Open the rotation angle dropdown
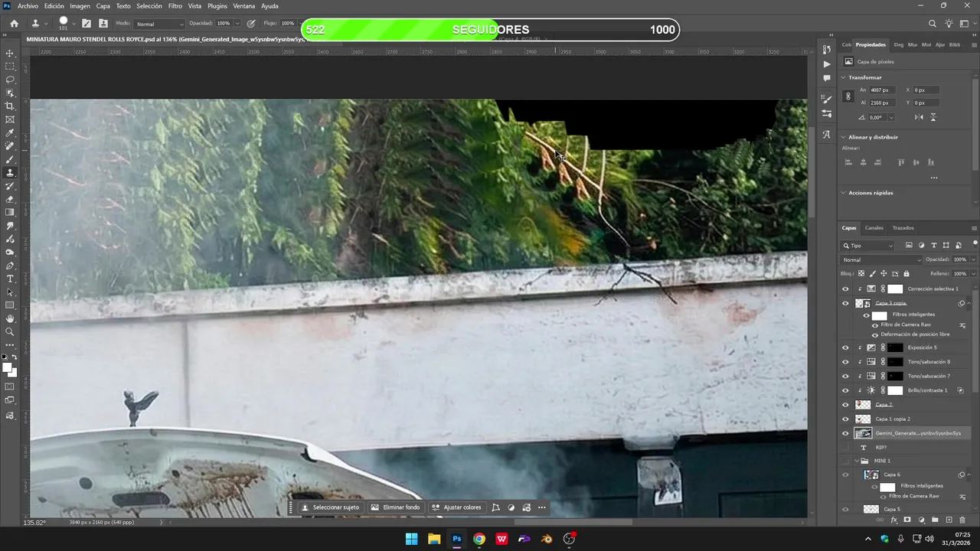Image resolution: width=980 pixels, height=551 pixels. click(890, 117)
